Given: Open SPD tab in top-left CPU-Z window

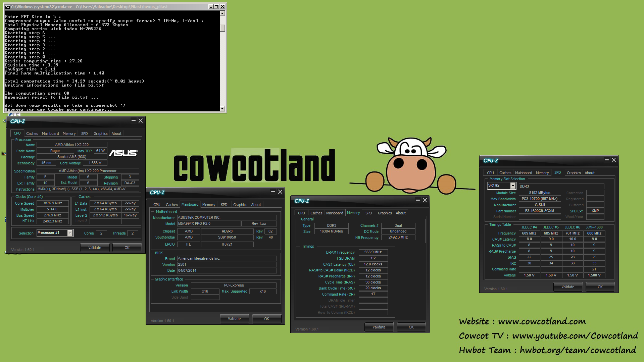Looking at the screenshot, I should pos(85,134).
